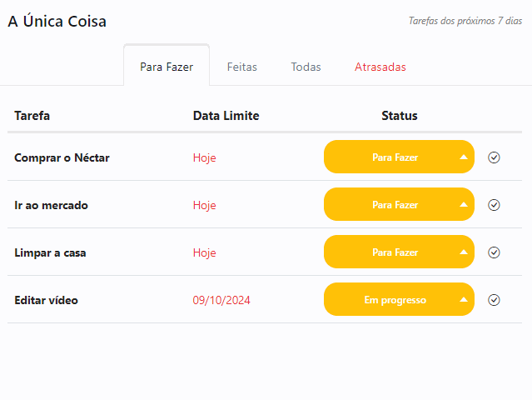Image resolution: width=532 pixels, height=400 pixels.
Task: Select the Para Fazer tab
Action: pyautogui.click(x=167, y=67)
